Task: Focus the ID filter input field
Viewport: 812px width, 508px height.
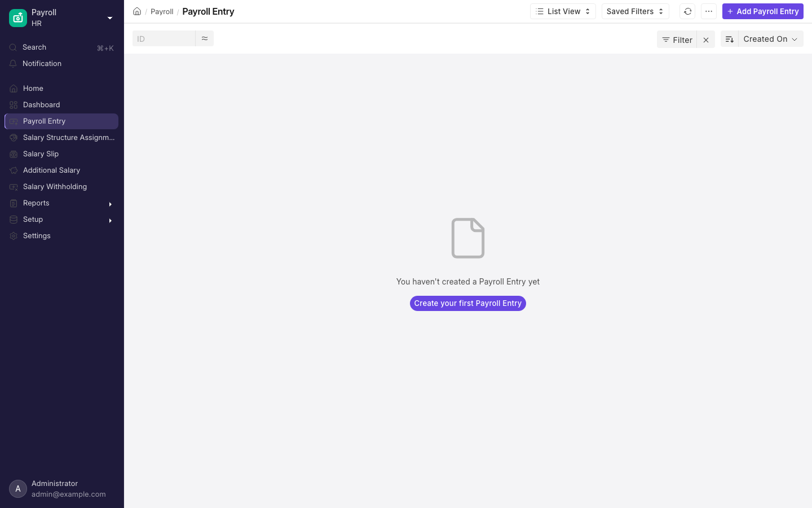Action: point(164,38)
